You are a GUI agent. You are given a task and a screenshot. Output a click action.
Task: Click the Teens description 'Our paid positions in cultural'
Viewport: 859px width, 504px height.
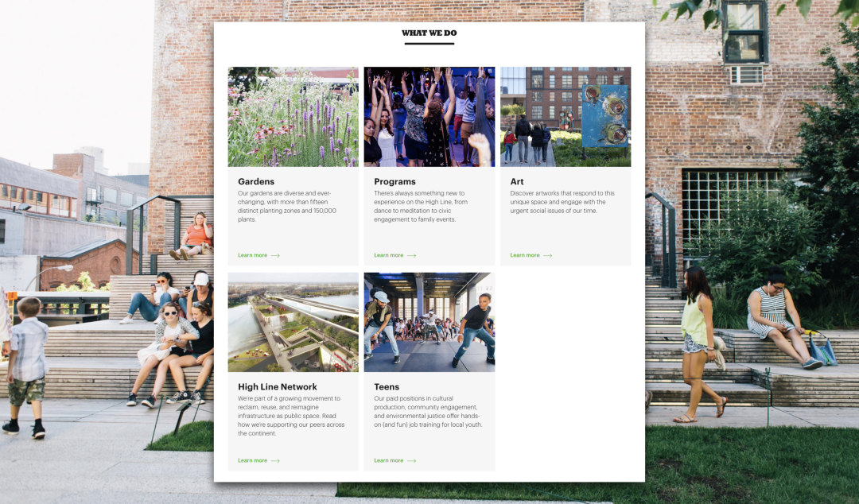click(428, 412)
